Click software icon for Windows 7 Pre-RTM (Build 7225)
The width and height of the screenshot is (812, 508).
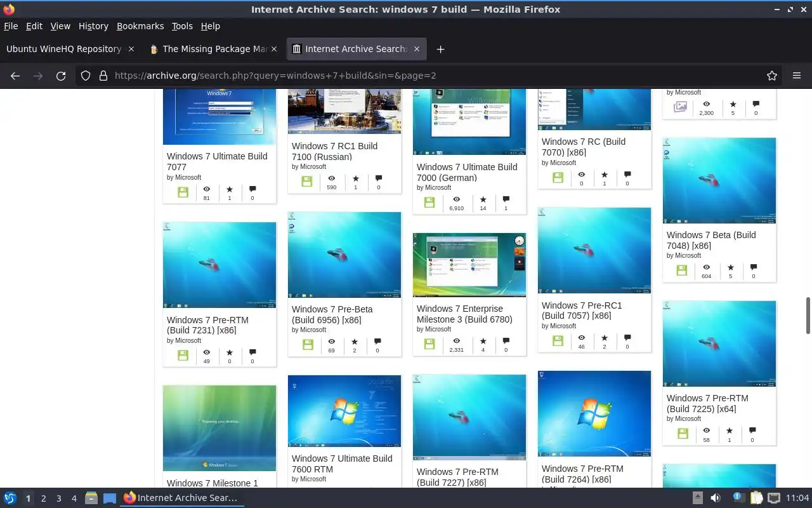683,434
